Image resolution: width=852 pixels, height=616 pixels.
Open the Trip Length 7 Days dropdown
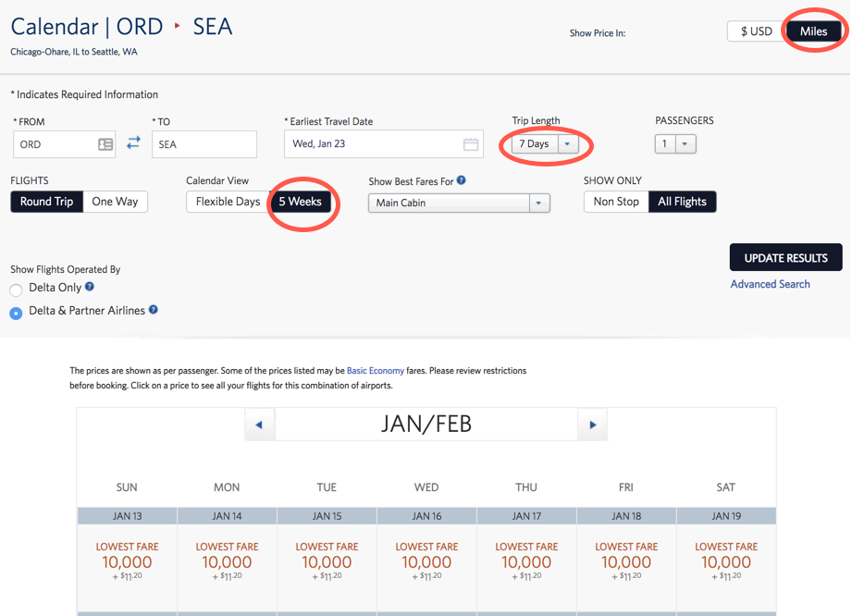545,144
